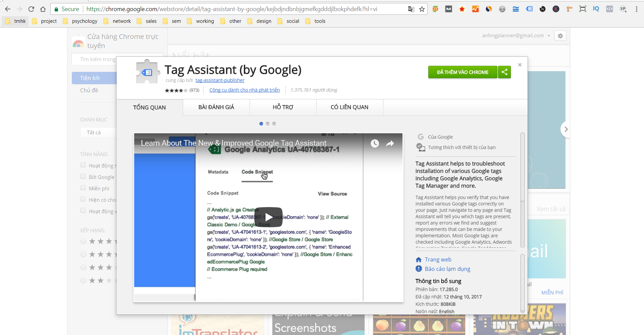The width and height of the screenshot is (644, 335).
Task: Open the ruler measuring extension icon
Action: (x=570, y=9)
